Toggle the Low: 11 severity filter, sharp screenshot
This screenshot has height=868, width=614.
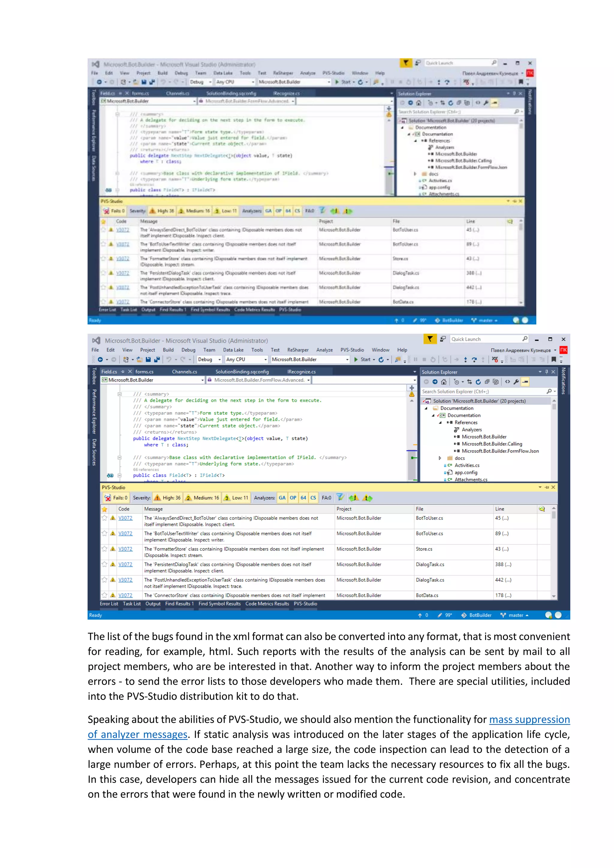click(x=236, y=498)
